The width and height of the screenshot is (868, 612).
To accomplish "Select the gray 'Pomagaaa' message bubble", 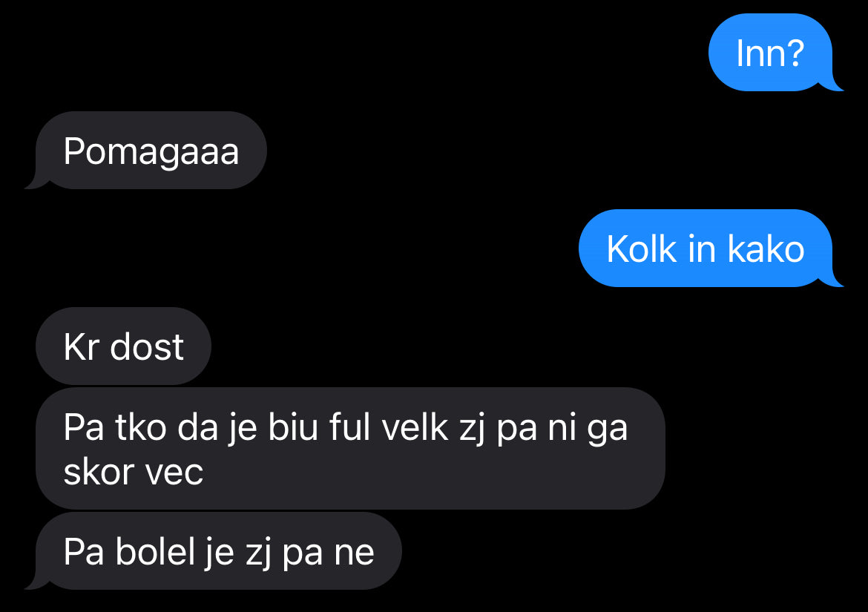I will (151, 151).
